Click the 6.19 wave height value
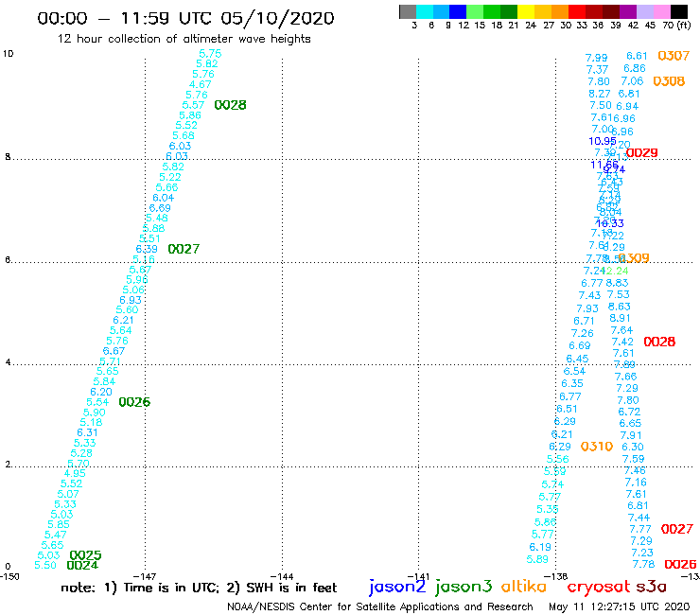Screen dimensions: 700x615 [x=540, y=547]
